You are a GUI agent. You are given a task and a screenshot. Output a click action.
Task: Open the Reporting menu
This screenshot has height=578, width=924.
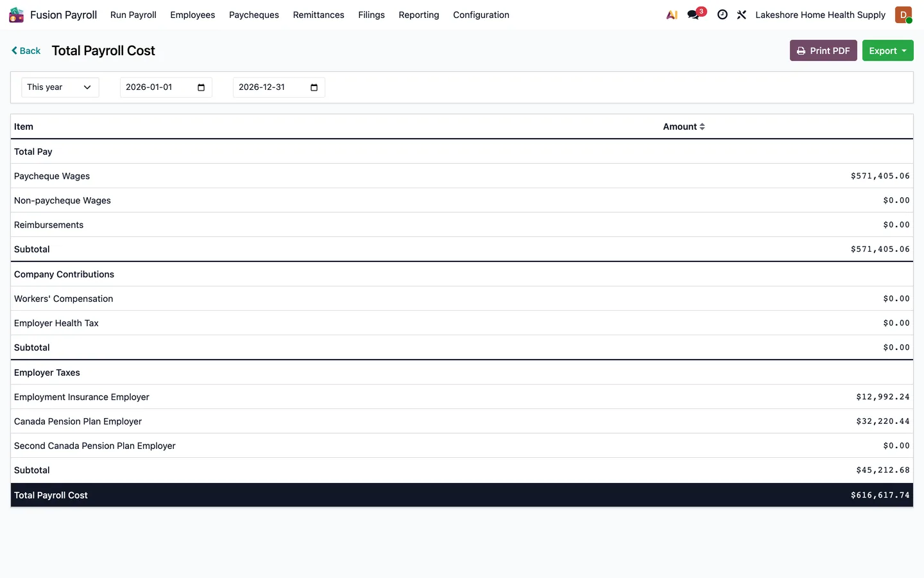tap(419, 15)
